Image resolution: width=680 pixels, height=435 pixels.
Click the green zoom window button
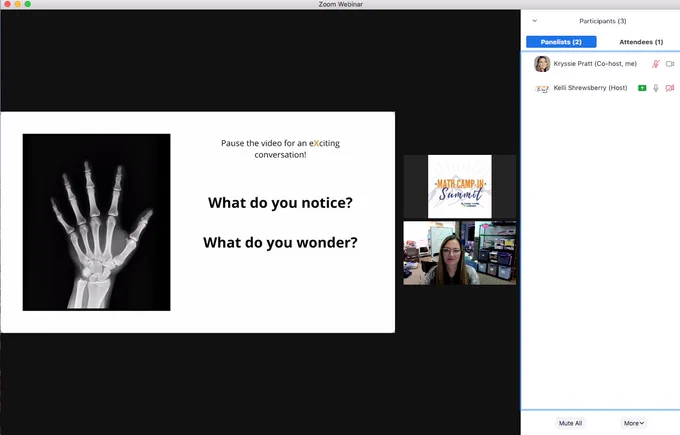click(28, 4)
